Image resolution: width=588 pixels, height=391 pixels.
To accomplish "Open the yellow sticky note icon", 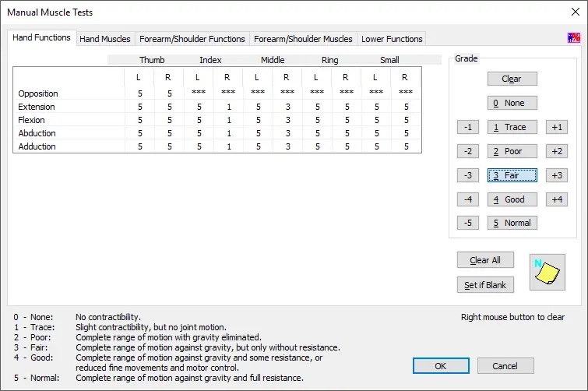I will point(548,272).
